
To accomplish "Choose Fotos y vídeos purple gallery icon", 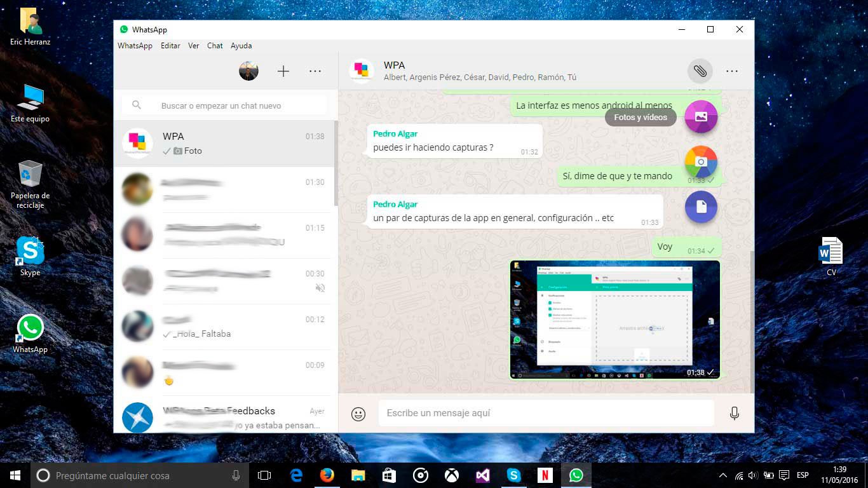I will (701, 117).
